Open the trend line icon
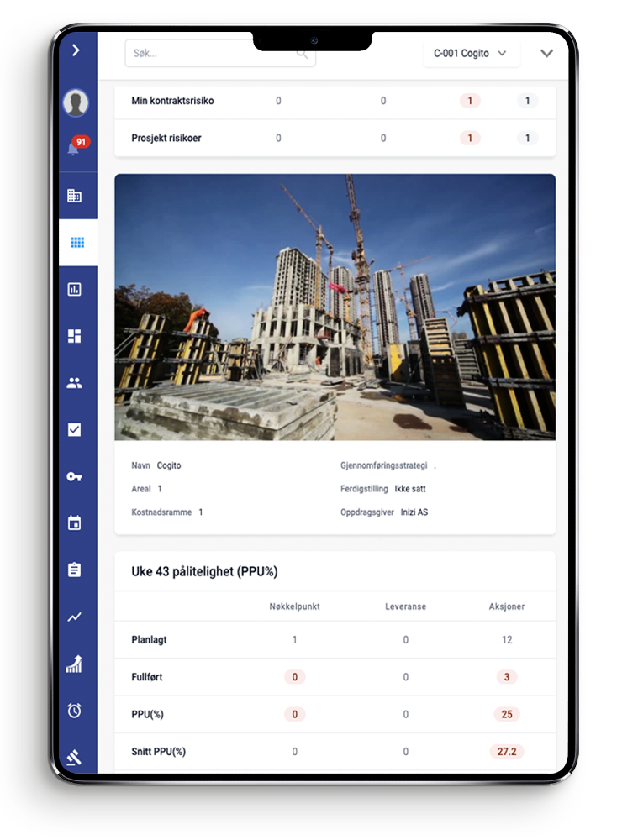This screenshot has height=840, width=638. pos(75,617)
